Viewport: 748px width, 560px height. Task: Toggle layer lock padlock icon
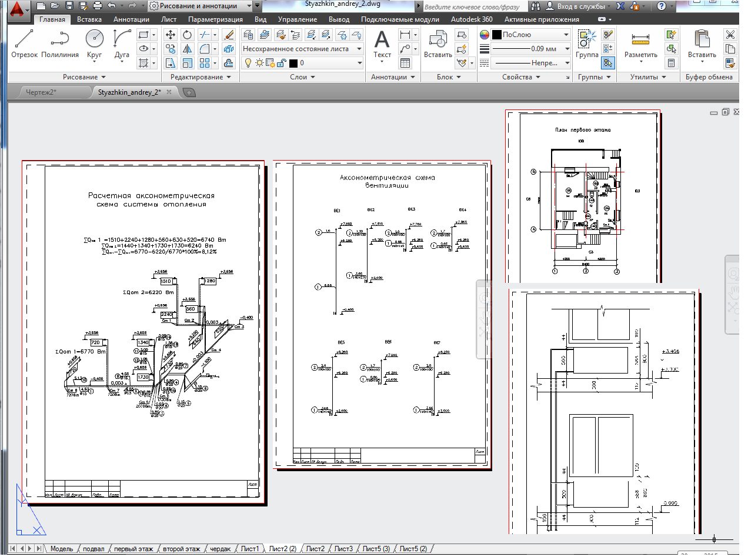pos(281,63)
